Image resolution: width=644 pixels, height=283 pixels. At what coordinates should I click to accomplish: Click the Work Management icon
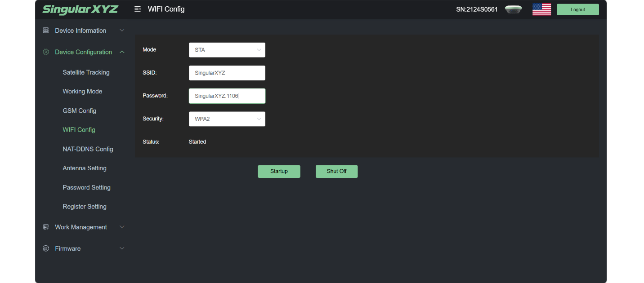(x=46, y=227)
